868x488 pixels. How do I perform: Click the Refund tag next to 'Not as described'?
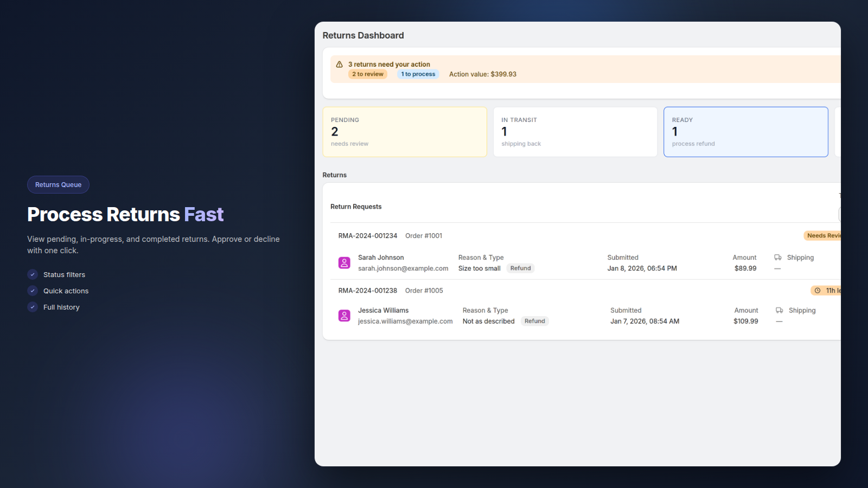534,321
